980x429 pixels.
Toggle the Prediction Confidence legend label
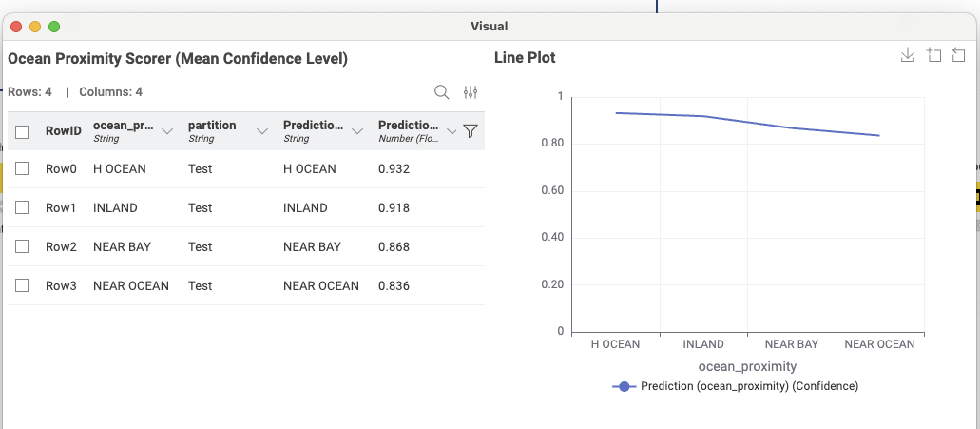(x=749, y=386)
